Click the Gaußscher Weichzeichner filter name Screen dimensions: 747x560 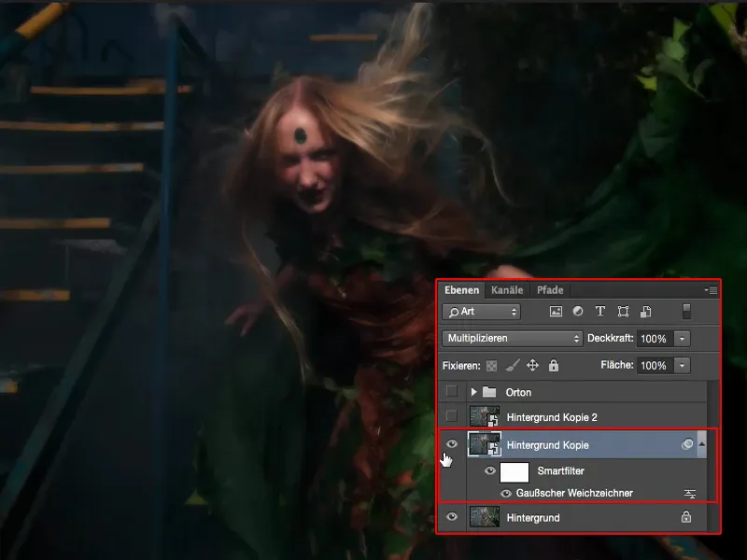tap(574, 494)
